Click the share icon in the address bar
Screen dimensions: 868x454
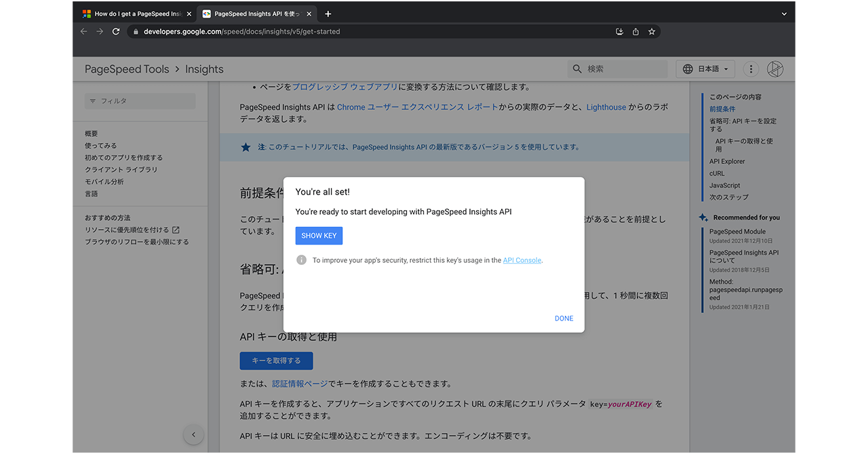[635, 32]
